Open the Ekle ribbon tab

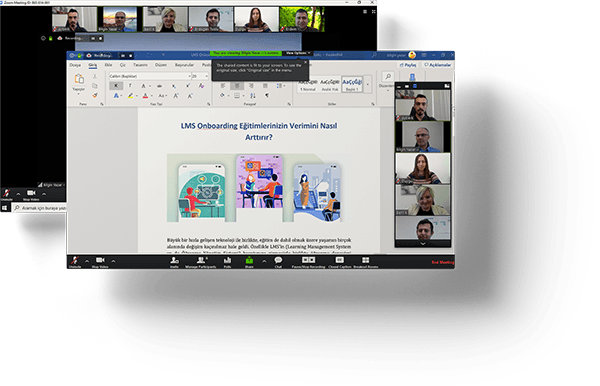(108, 65)
